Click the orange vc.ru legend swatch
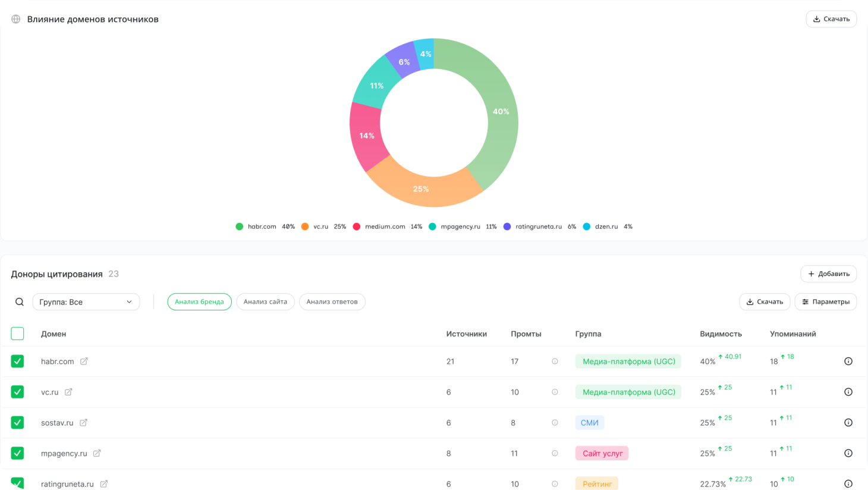 [x=305, y=227]
